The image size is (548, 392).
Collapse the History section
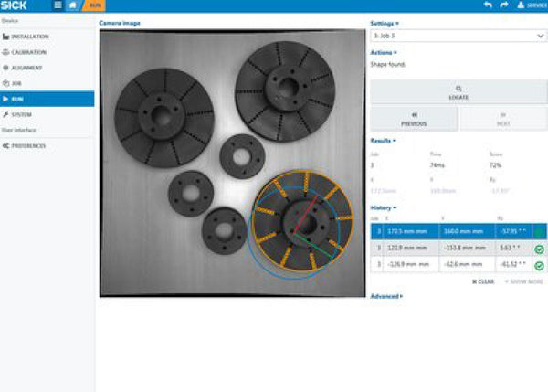pyautogui.click(x=384, y=207)
